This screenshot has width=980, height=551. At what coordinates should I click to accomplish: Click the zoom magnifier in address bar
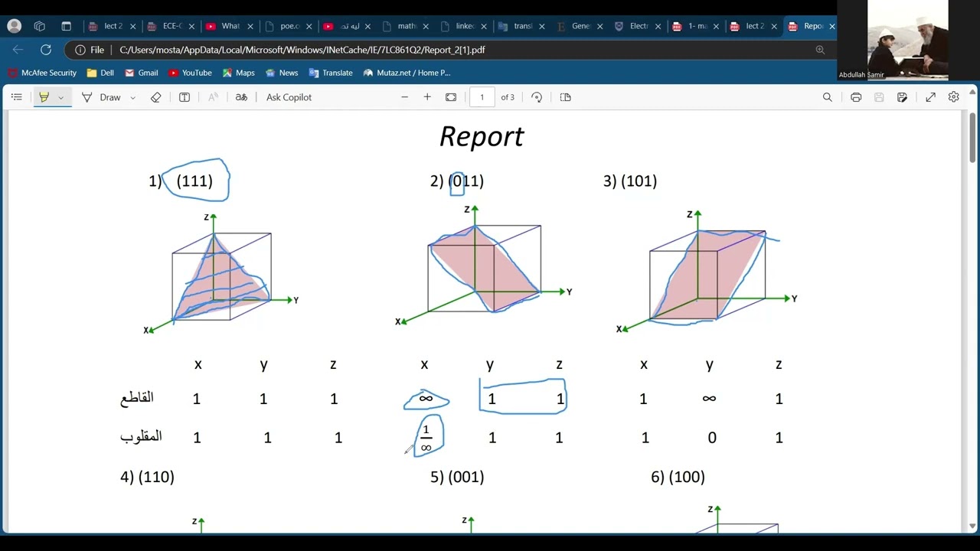tap(820, 50)
